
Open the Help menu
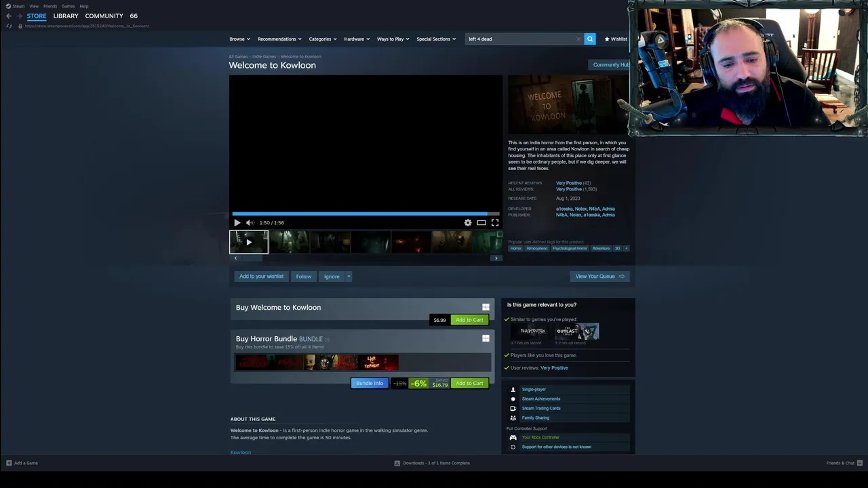[x=84, y=6]
